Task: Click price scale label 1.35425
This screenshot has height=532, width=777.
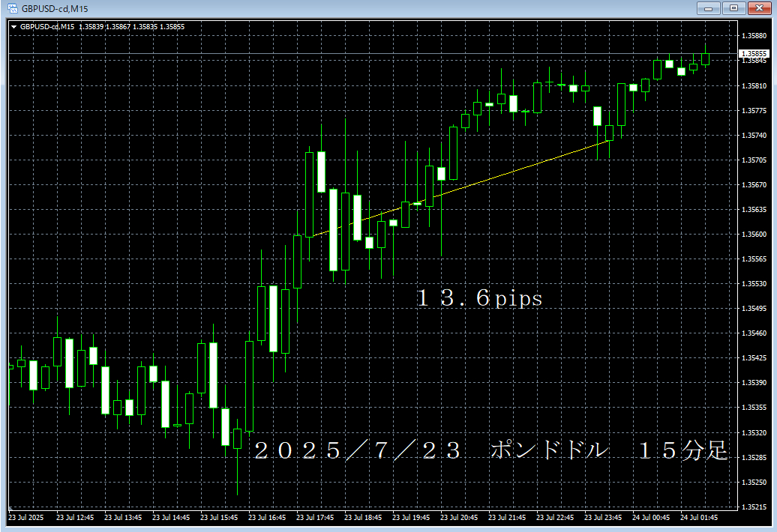Action: point(754,358)
